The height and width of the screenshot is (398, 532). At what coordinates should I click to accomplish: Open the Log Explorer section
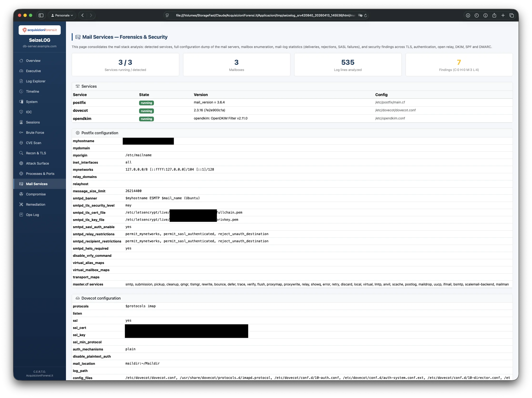point(36,81)
